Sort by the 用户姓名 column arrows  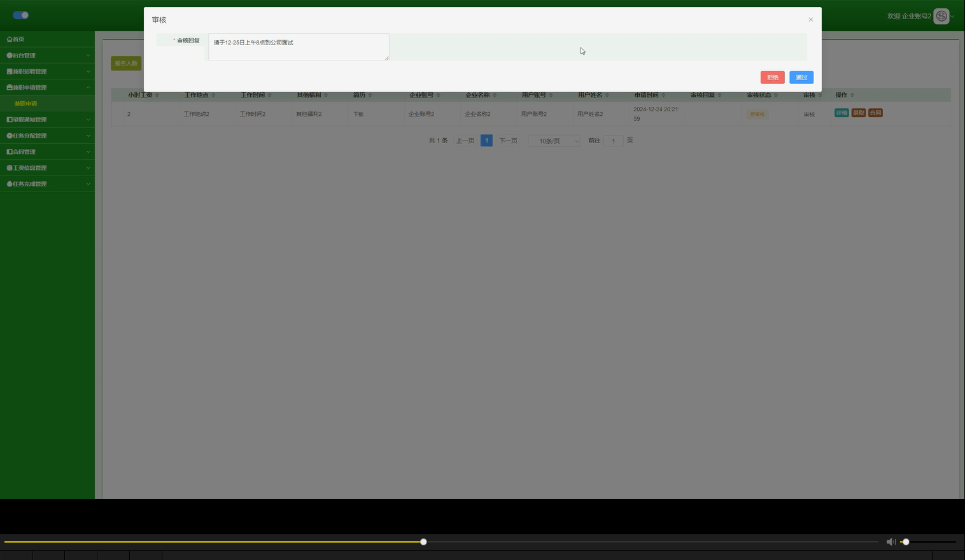pyautogui.click(x=607, y=95)
